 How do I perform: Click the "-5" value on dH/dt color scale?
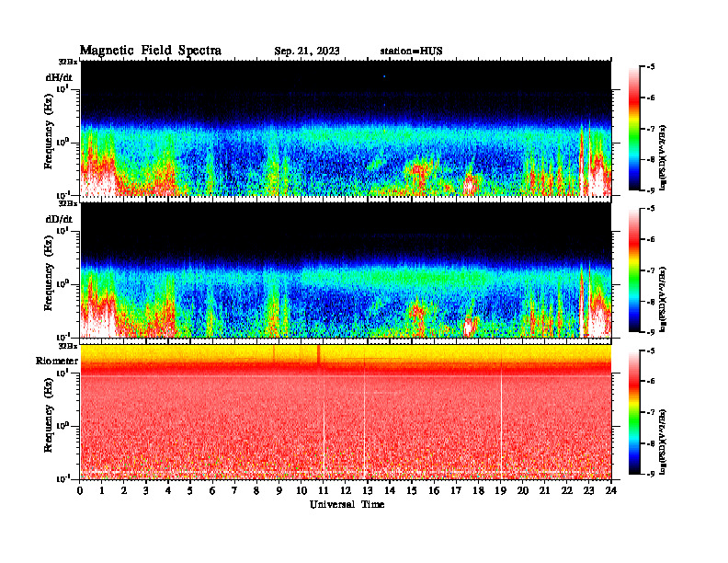[652, 67]
